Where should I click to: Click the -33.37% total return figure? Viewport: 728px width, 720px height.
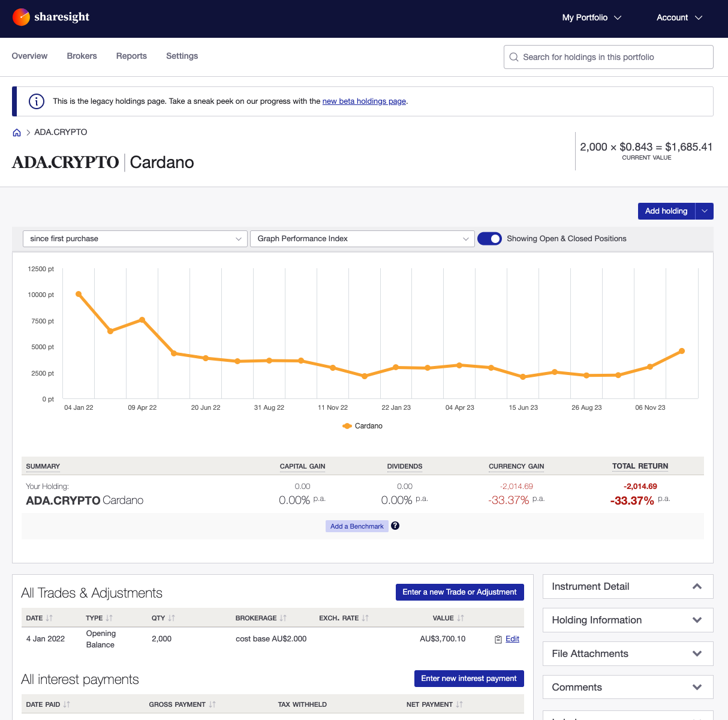point(632,501)
